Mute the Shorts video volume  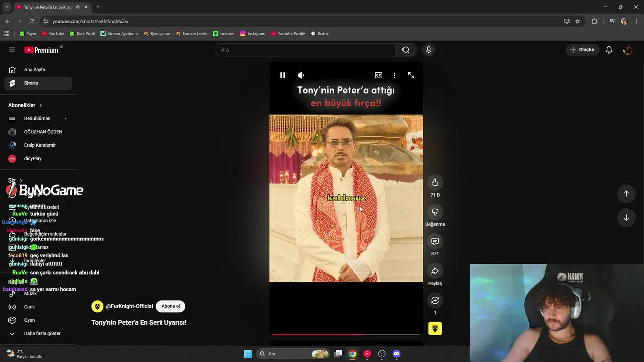pyautogui.click(x=301, y=75)
